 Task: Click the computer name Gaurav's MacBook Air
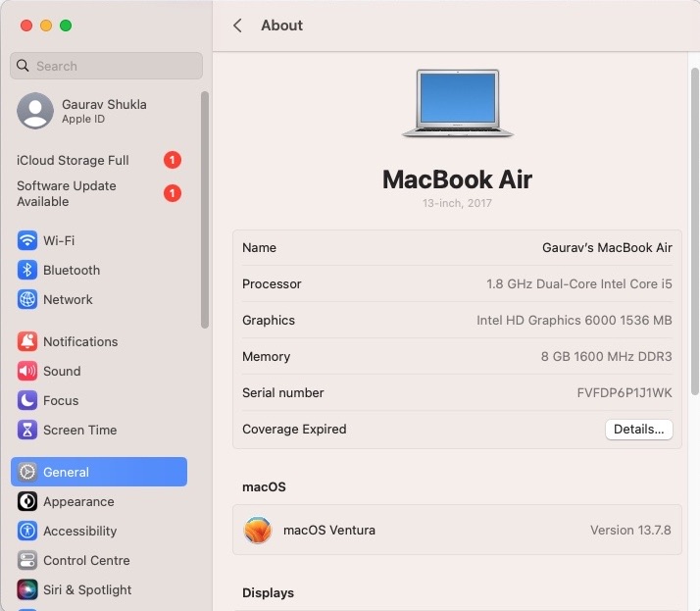tap(607, 247)
